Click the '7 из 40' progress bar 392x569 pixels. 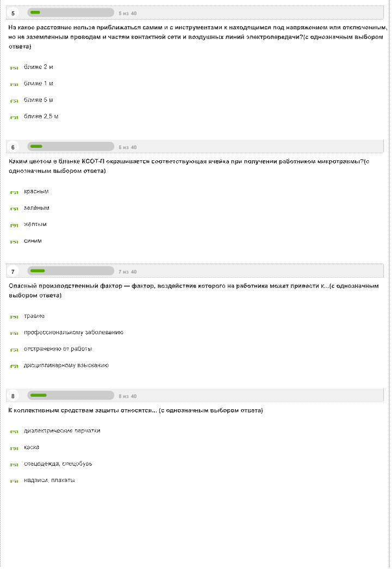71,271
